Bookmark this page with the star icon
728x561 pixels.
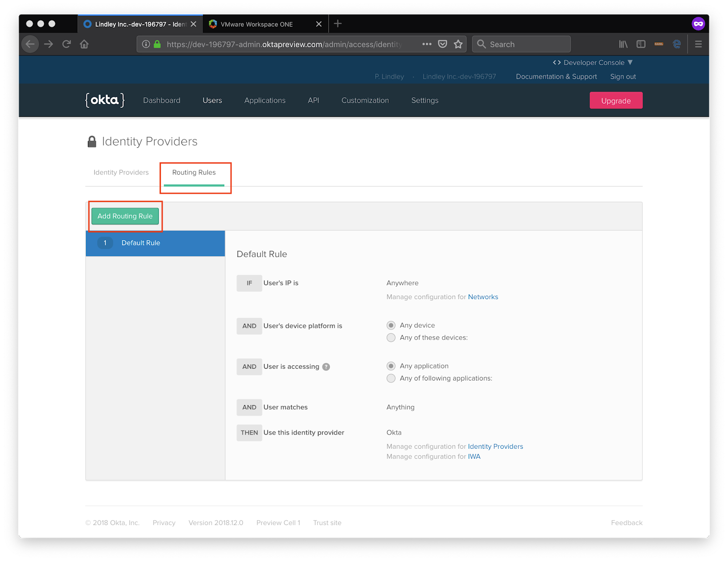(458, 44)
